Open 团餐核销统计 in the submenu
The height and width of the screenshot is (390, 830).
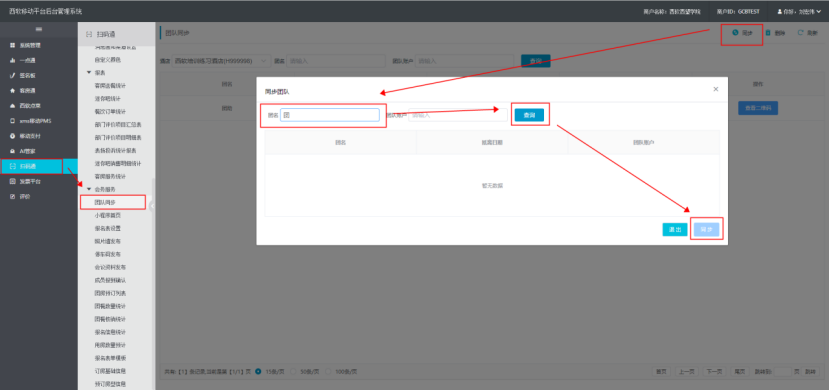click(x=111, y=319)
